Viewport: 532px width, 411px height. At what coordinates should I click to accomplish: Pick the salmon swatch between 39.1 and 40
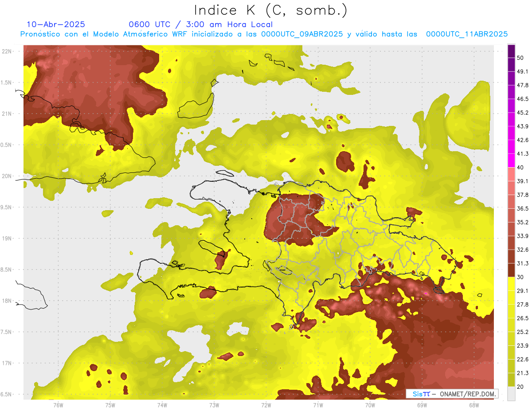coord(512,174)
